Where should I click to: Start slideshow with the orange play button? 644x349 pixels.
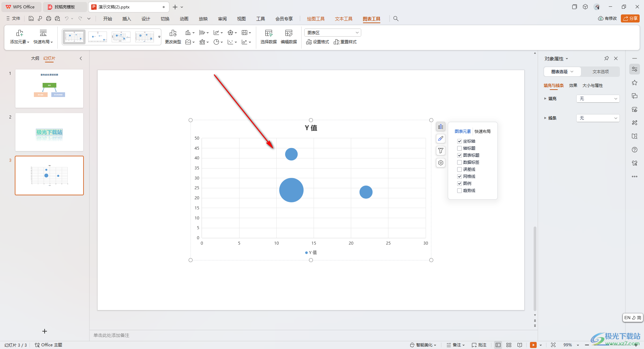(533, 345)
